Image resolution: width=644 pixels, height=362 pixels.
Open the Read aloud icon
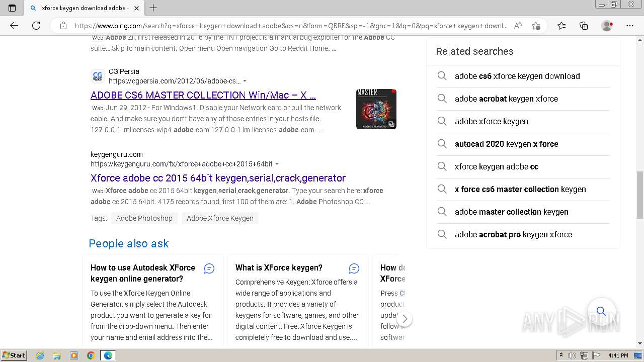tap(518, 26)
